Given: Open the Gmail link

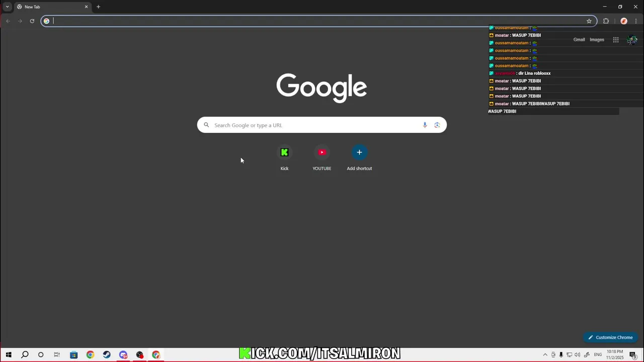Looking at the screenshot, I should point(579,40).
